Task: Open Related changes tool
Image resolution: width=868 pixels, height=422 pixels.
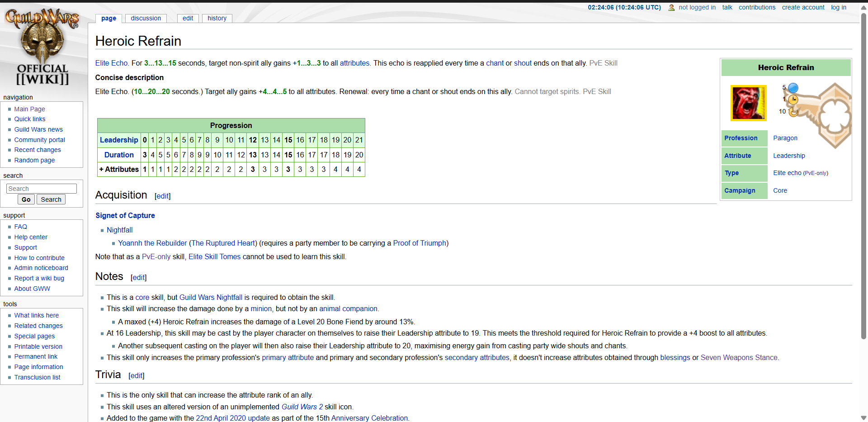Action: tap(38, 326)
